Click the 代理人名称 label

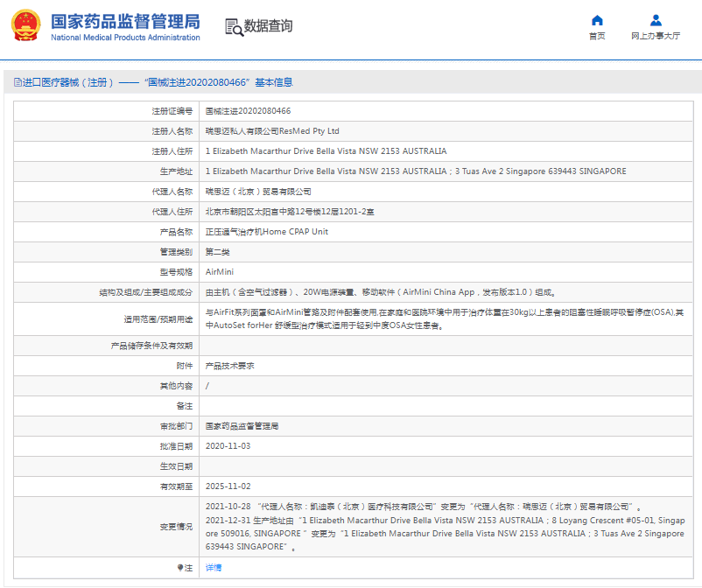pyautogui.click(x=172, y=192)
